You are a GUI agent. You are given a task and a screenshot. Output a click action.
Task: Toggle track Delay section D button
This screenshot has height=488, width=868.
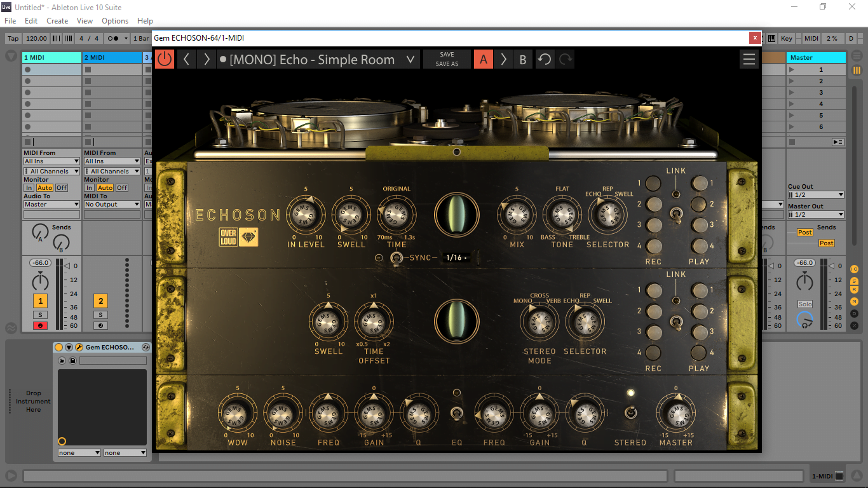[854, 313]
